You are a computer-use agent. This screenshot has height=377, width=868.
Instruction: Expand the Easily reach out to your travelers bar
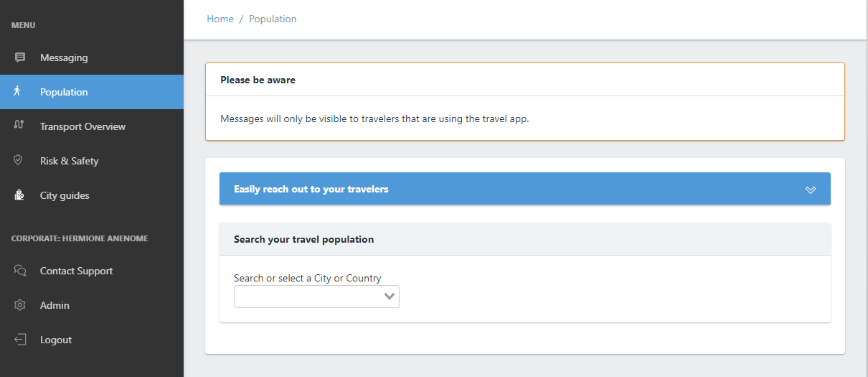[x=525, y=189]
